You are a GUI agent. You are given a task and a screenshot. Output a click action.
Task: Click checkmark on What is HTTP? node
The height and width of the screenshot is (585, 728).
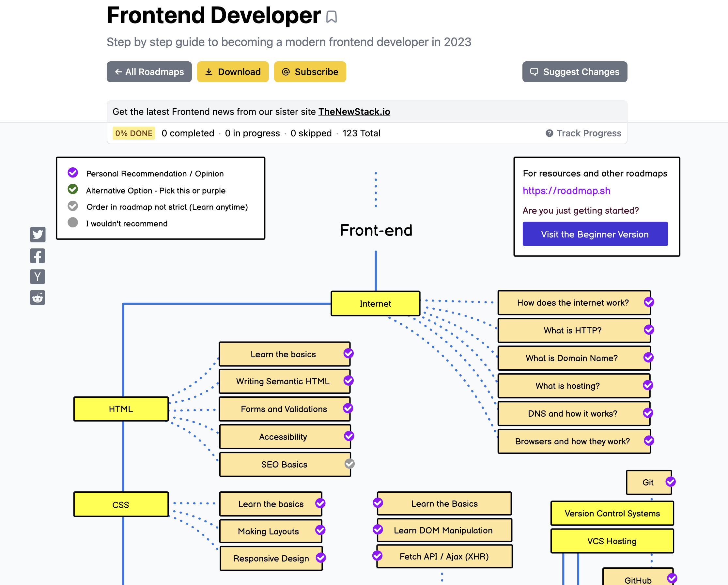click(649, 330)
